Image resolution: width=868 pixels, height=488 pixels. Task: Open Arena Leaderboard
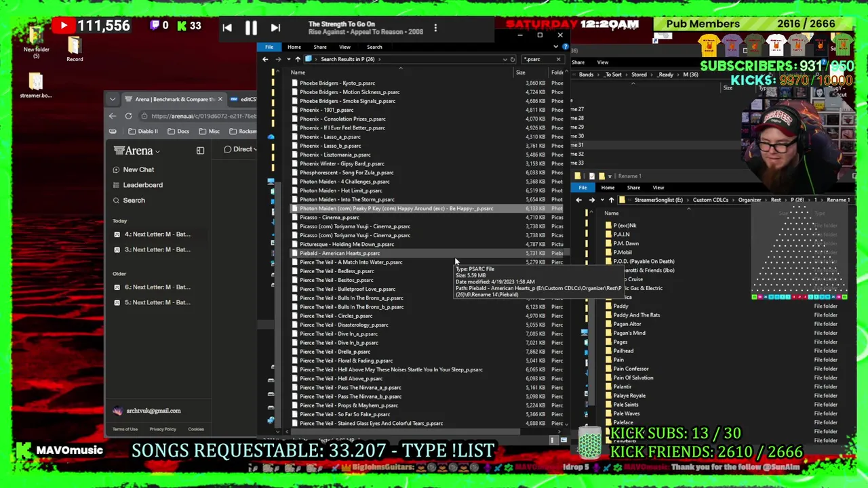pyautogui.click(x=138, y=185)
